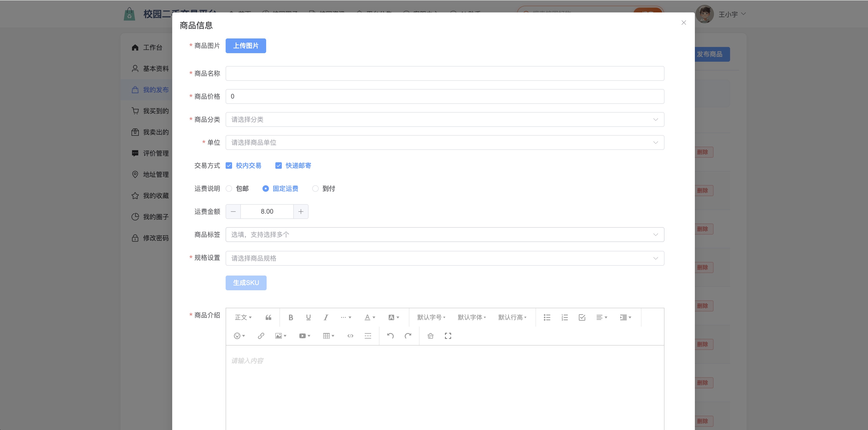Uncheck the 校内交易 checkbox
The width and height of the screenshot is (868, 430).
229,166
